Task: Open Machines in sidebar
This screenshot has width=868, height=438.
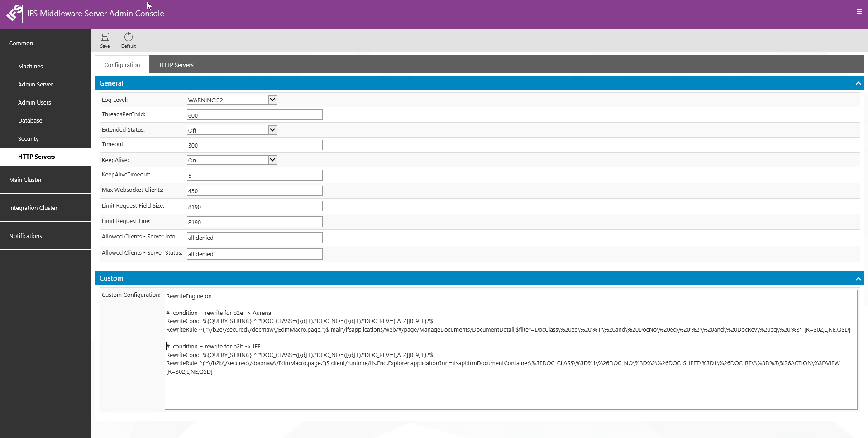Action: (x=45, y=66)
